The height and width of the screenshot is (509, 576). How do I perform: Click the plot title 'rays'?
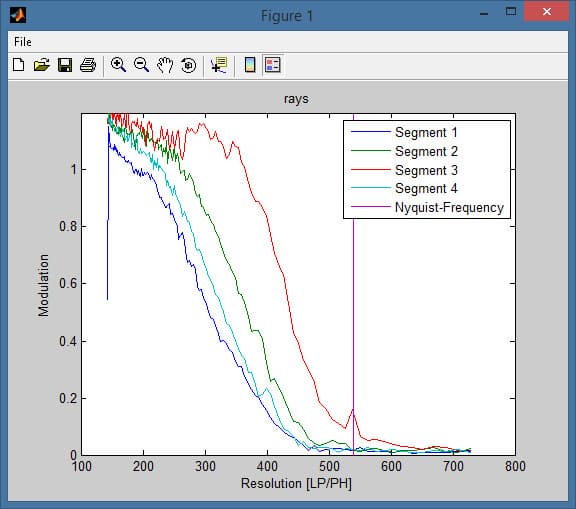[x=296, y=99]
